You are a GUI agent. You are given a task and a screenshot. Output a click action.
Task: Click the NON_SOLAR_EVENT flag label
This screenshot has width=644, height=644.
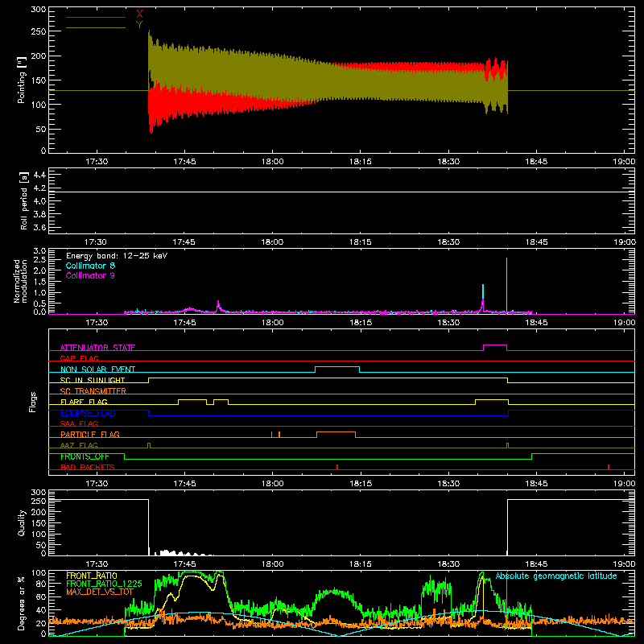[x=97, y=369]
